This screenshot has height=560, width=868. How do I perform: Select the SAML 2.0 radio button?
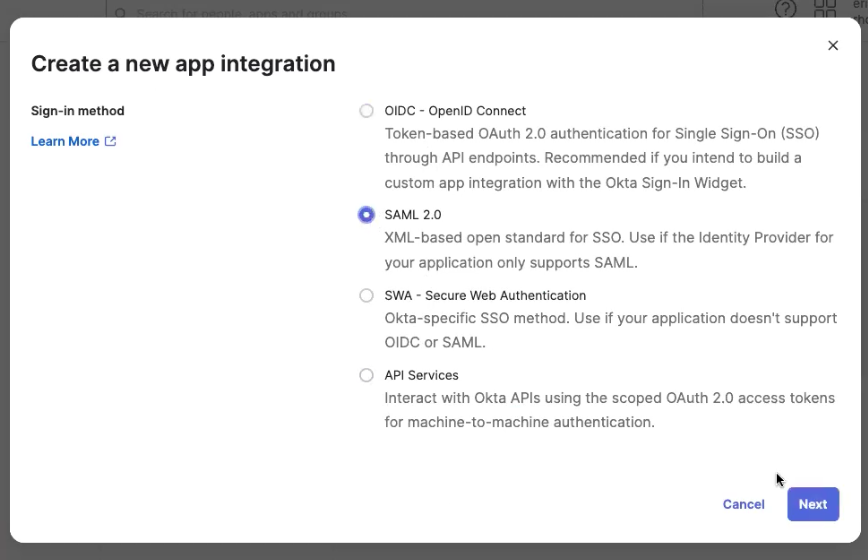366,215
